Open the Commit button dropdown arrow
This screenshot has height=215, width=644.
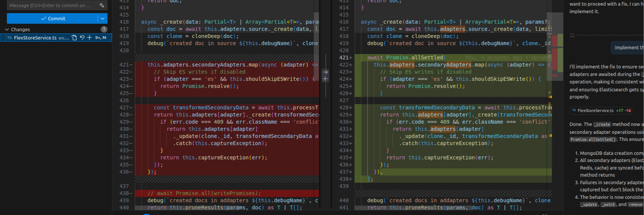(x=103, y=18)
